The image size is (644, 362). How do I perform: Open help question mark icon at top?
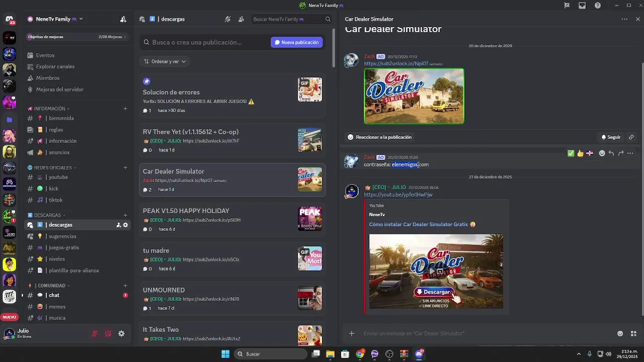(598, 6)
